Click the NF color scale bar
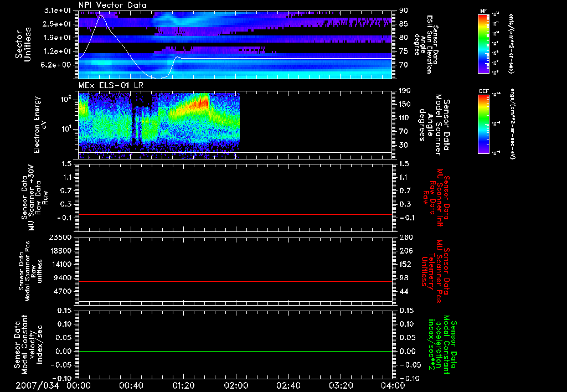This screenshot has height=392, width=567. click(483, 44)
